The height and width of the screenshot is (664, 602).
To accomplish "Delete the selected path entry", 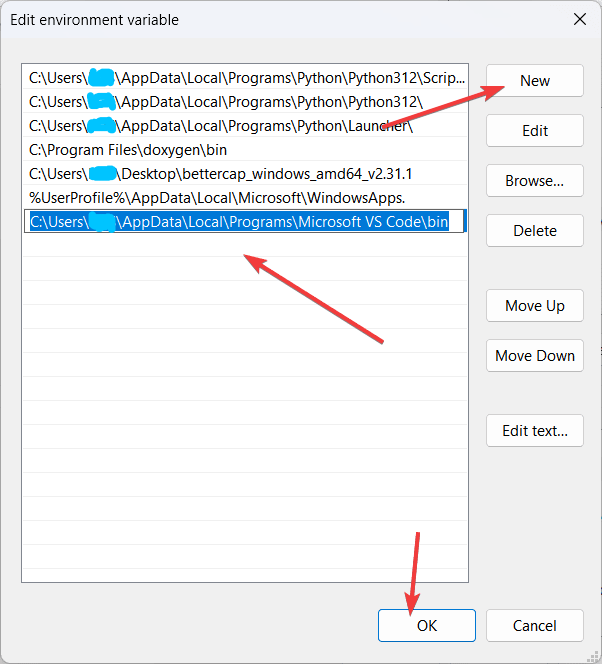I will [x=535, y=230].
